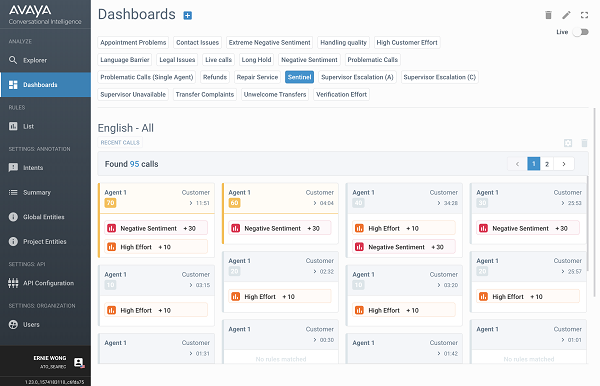Select Supervisor Escalation (A) dashboard
The width and height of the screenshot is (600, 386).
[x=357, y=77]
